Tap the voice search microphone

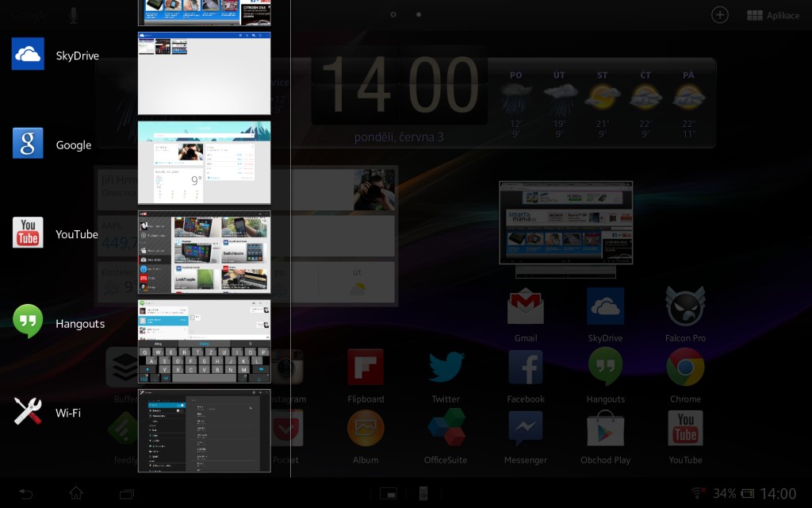(x=74, y=15)
